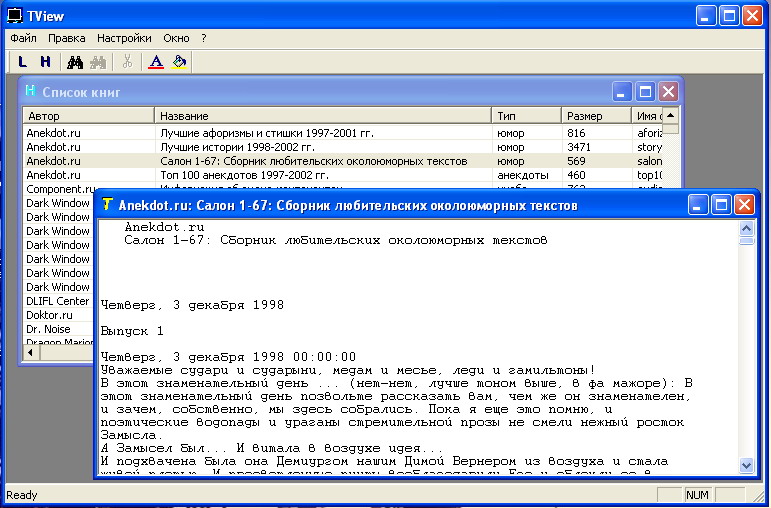
Task: Select row Топ 100 анекдотов 1997-2002 гг.
Action: tap(343, 175)
